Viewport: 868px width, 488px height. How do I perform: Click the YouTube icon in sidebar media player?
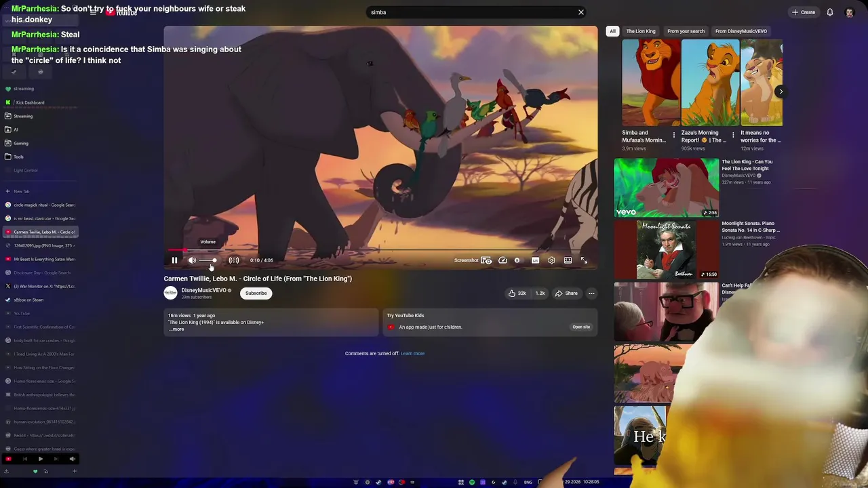tap(8, 459)
